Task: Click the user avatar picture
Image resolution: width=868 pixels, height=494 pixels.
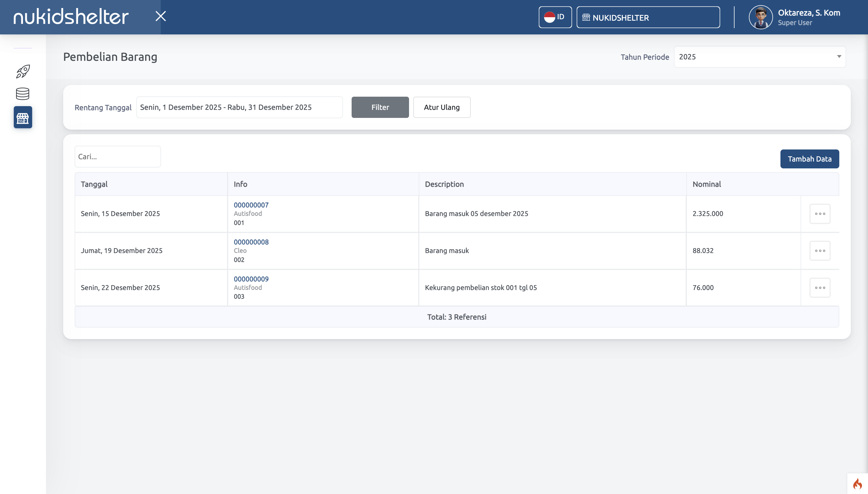Action: coord(760,17)
